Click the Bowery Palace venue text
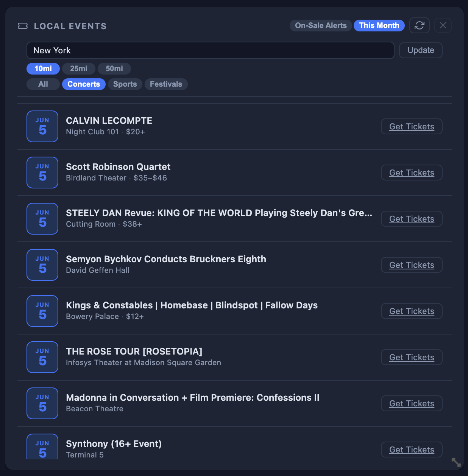Screen dimensions: 468x476 [92, 316]
